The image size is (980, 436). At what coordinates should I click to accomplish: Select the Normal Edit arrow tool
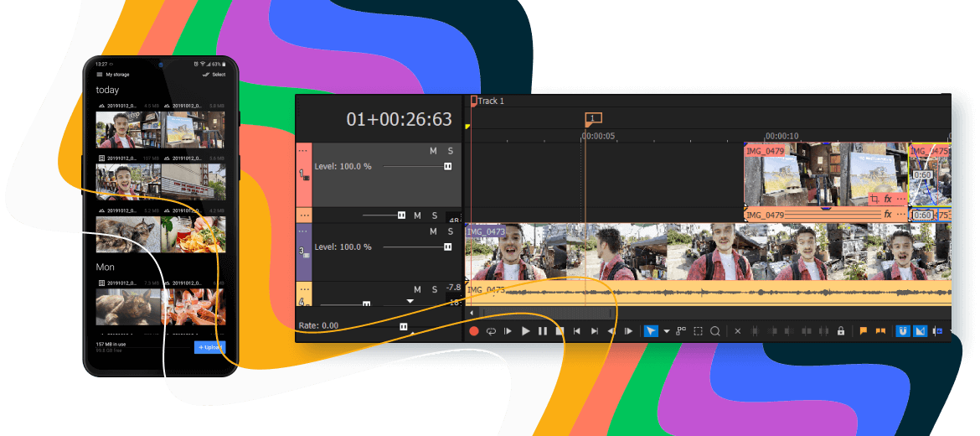coord(651,331)
